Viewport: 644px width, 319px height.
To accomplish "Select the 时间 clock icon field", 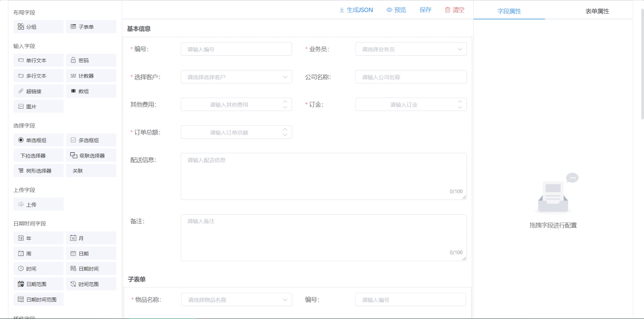I will [x=21, y=269].
